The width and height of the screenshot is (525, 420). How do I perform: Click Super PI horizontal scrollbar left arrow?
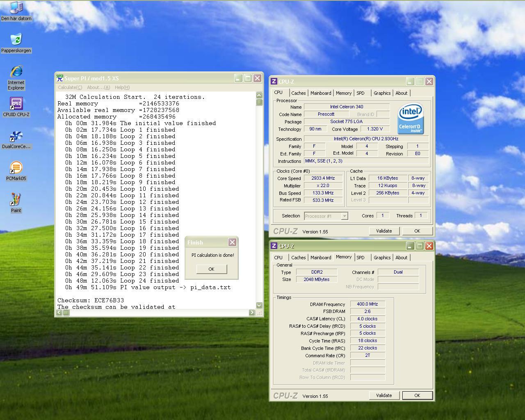[x=59, y=313]
